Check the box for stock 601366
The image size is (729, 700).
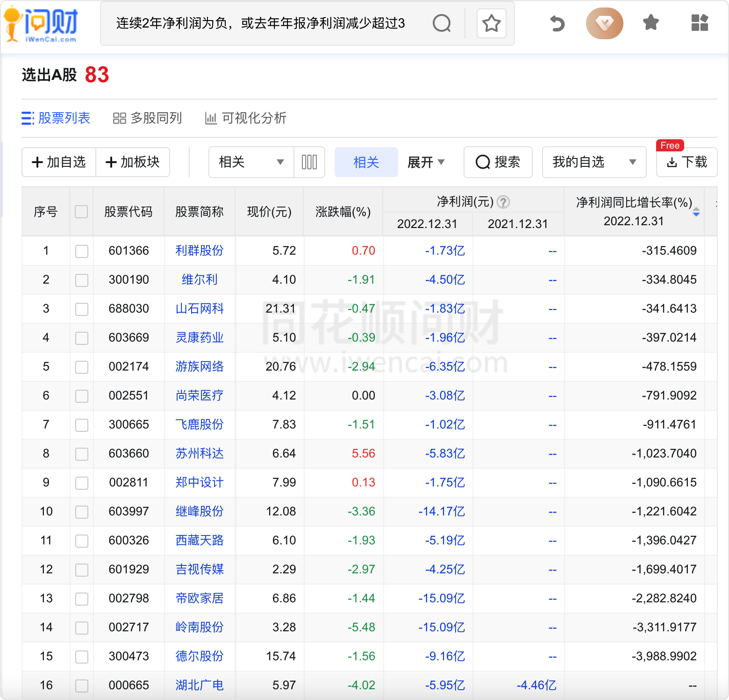(82, 251)
